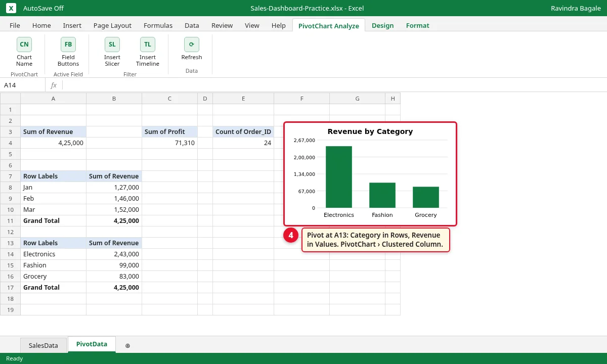
Task: Click the Select All corner of the grid
Action: 10,99
